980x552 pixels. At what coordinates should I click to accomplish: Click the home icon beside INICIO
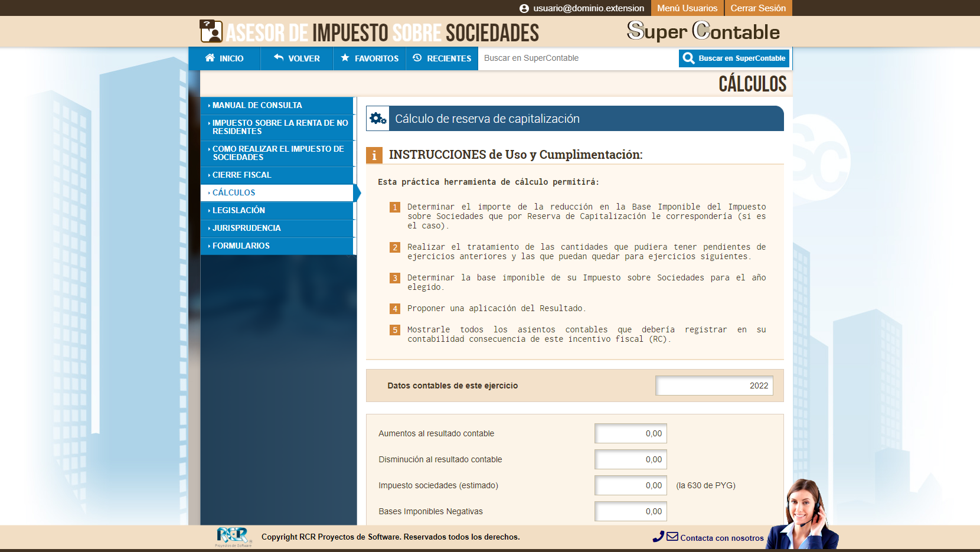(x=210, y=58)
